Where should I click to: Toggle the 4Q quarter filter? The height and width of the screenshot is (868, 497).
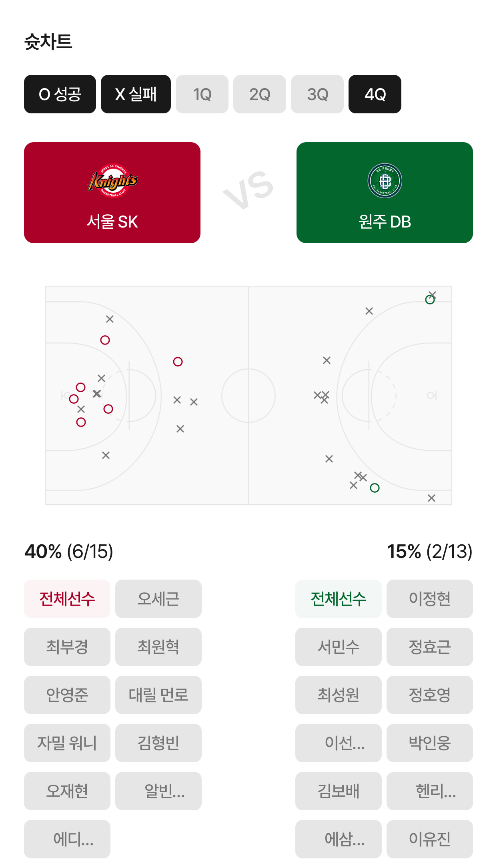[375, 94]
